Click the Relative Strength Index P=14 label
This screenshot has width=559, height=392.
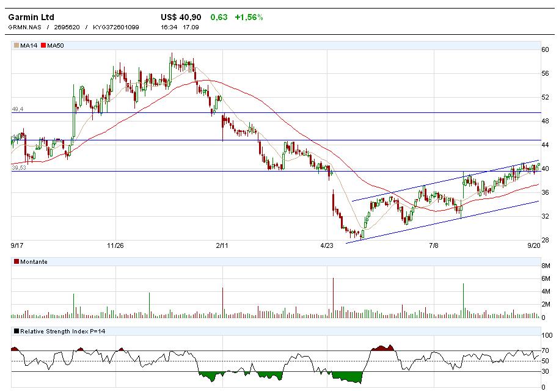coord(63,331)
